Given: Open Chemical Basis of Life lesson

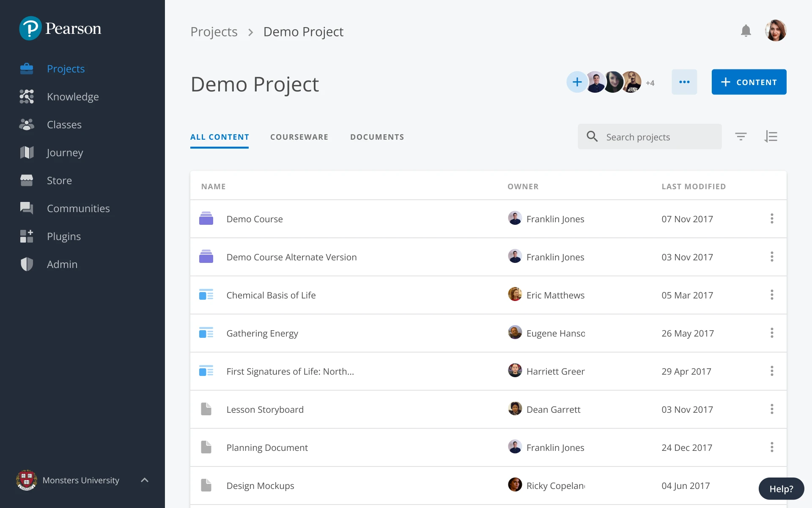Looking at the screenshot, I should coord(271,295).
